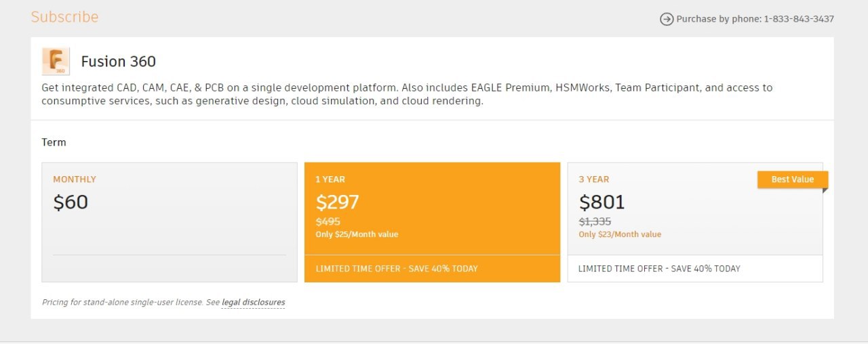The image size is (868, 344).
Task: Click 'Only $25/Month value' text
Action: (357, 234)
